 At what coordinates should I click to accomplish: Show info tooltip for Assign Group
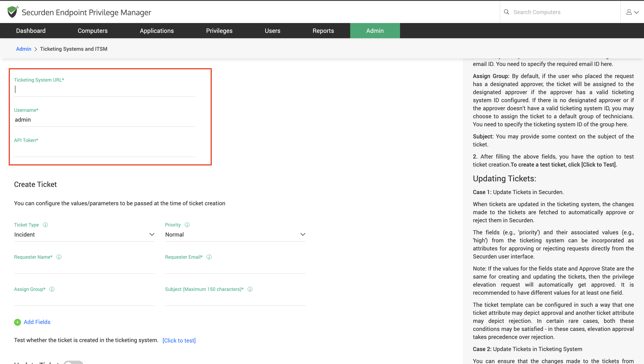[x=52, y=289]
